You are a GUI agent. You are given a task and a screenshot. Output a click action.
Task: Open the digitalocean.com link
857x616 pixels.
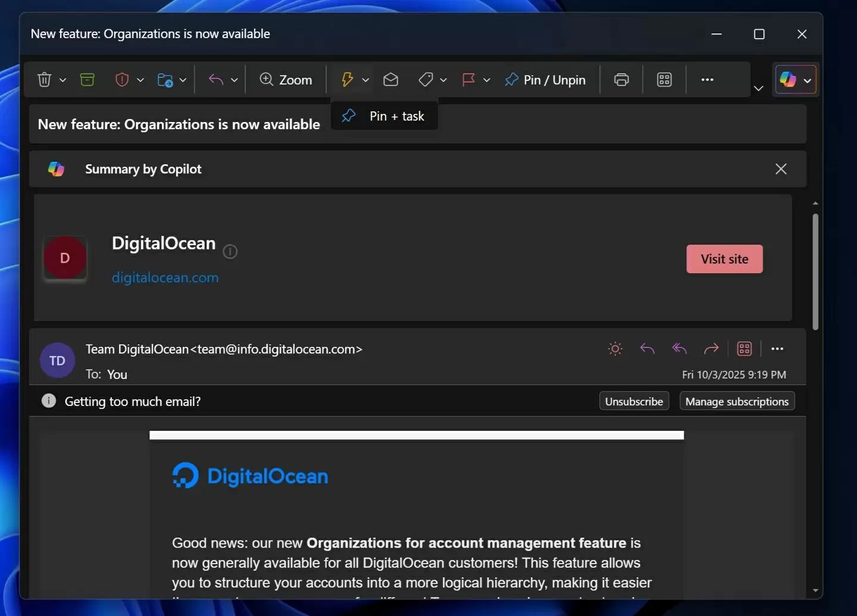(165, 277)
